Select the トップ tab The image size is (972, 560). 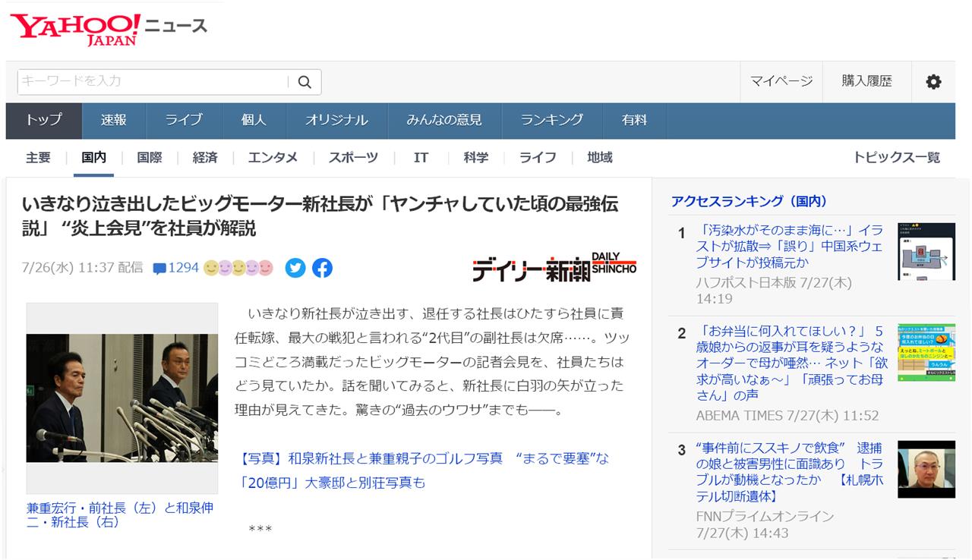44,121
